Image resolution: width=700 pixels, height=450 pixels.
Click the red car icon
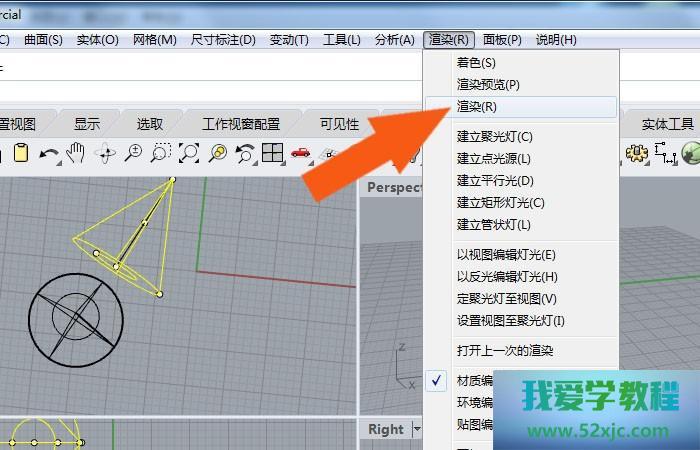click(x=301, y=153)
